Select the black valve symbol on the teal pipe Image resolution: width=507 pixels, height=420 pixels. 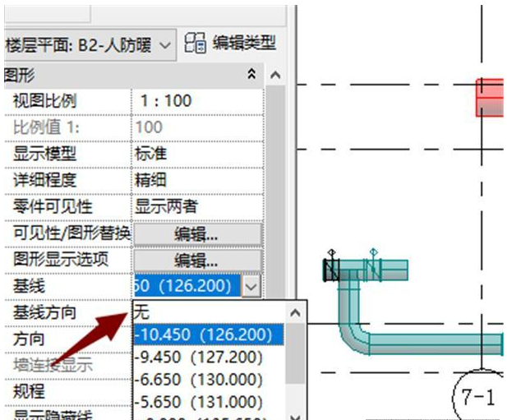332,269
